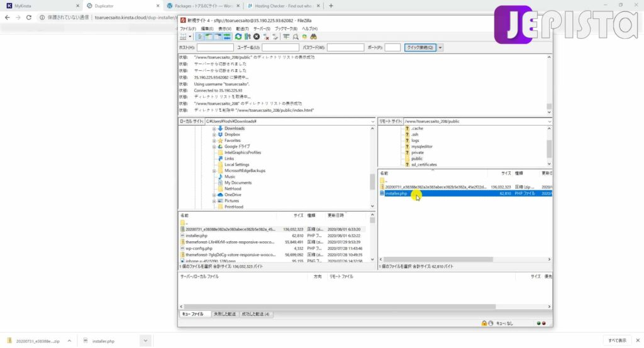Select the Links folder icon

221,159
